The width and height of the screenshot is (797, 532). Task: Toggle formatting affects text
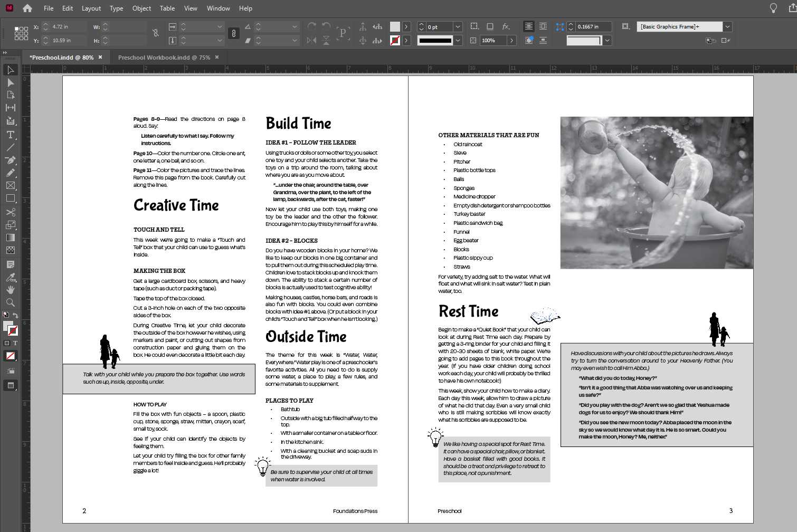[x=15, y=343]
